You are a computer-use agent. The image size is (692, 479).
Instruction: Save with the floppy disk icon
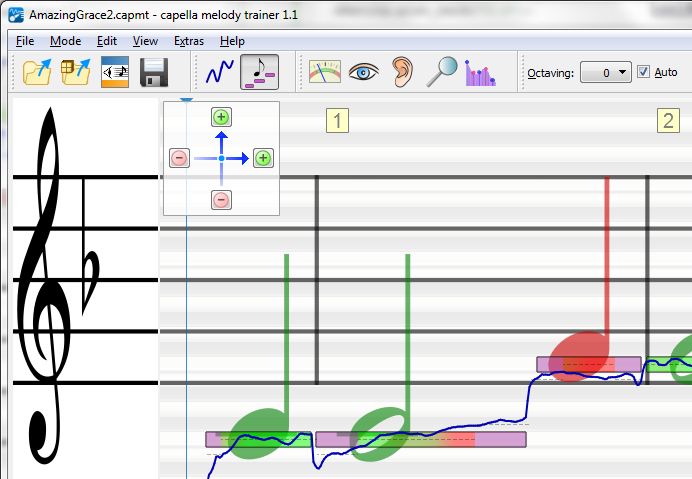[x=153, y=72]
